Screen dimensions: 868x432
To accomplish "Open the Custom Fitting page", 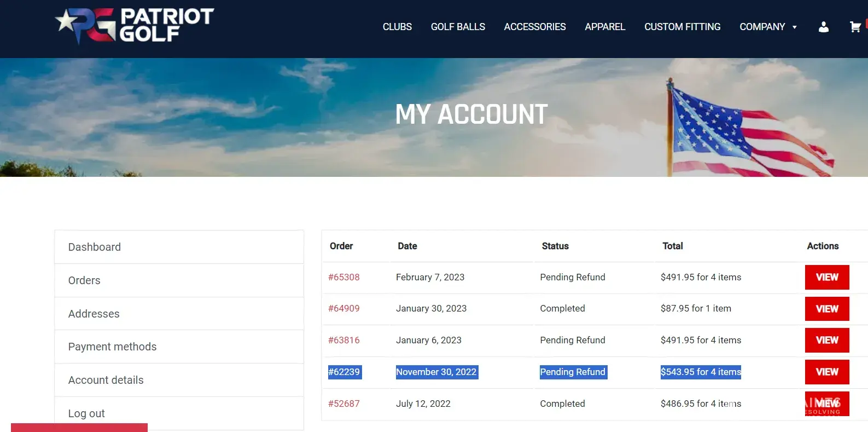I will [x=682, y=27].
